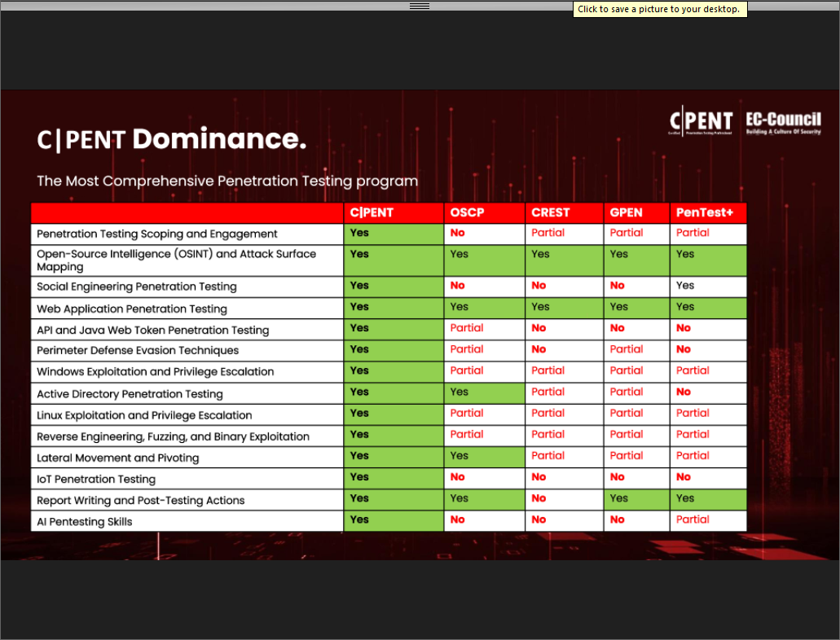Viewport: 840px width, 640px height.
Task: Select 'AI Pentesting Skills' row label
Action: tap(84, 522)
